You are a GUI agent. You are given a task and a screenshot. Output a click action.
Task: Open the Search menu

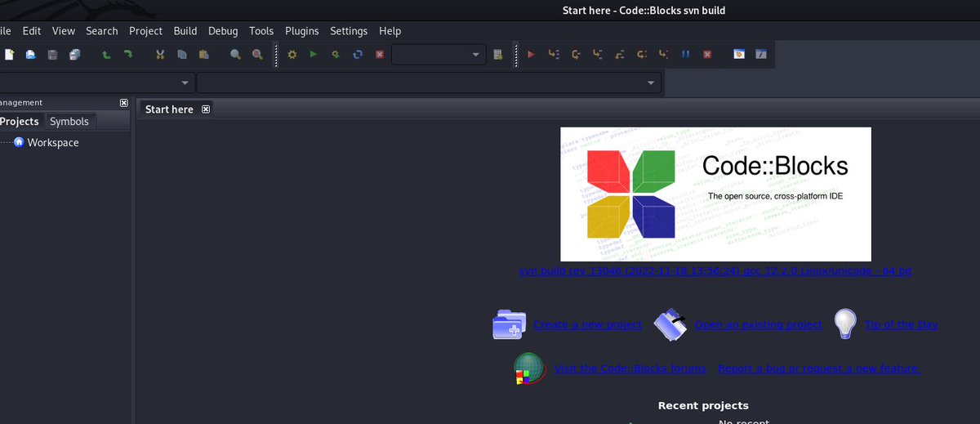[102, 31]
